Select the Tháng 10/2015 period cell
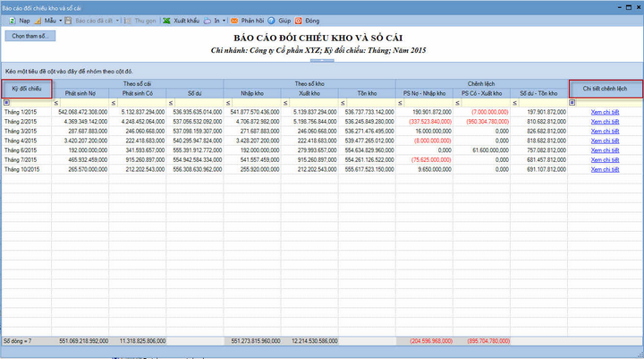The height and width of the screenshot is (359, 644). 27,169
